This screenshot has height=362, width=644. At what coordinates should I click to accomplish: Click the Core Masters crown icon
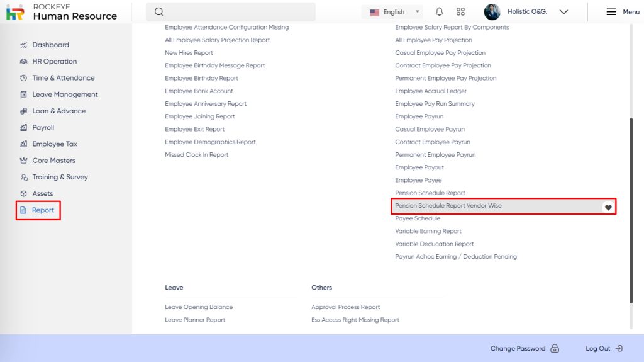(x=23, y=161)
